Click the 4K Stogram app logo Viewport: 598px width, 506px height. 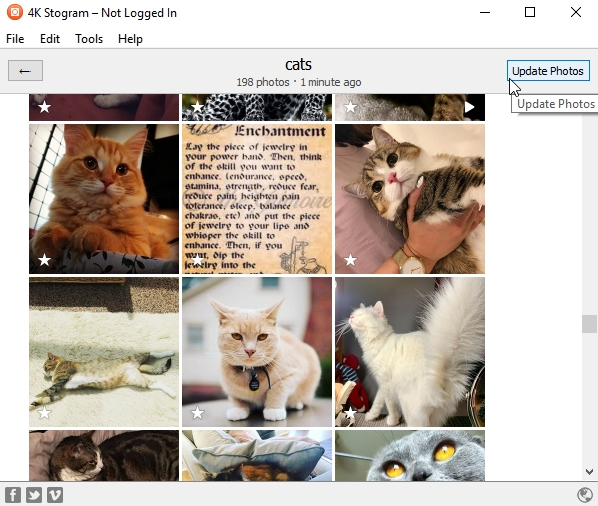click(x=14, y=12)
